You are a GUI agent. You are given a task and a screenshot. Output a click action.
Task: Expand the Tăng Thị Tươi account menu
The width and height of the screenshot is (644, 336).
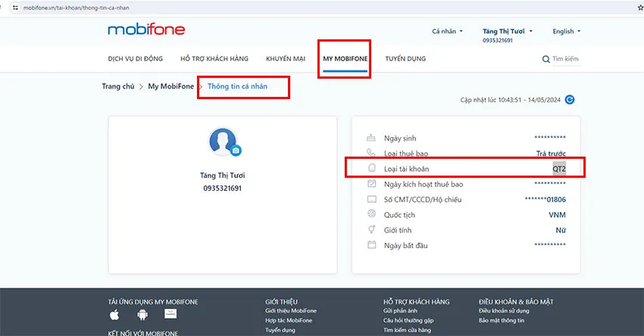pyautogui.click(x=508, y=31)
